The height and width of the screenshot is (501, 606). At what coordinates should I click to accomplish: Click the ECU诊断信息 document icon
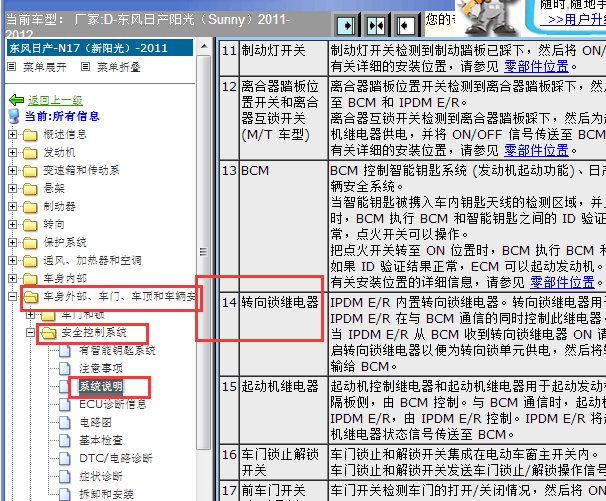click(x=65, y=404)
